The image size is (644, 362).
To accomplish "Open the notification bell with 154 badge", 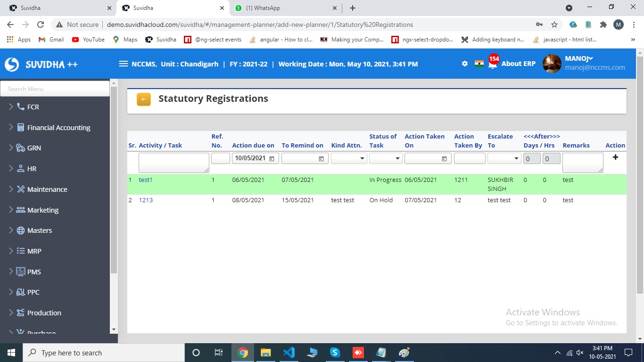I will (493, 64).
